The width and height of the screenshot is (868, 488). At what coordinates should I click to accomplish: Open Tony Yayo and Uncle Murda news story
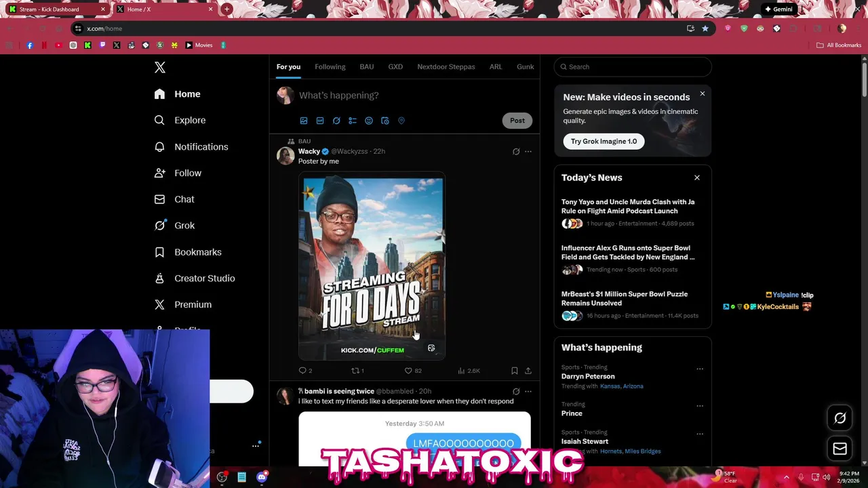point(633,213)
